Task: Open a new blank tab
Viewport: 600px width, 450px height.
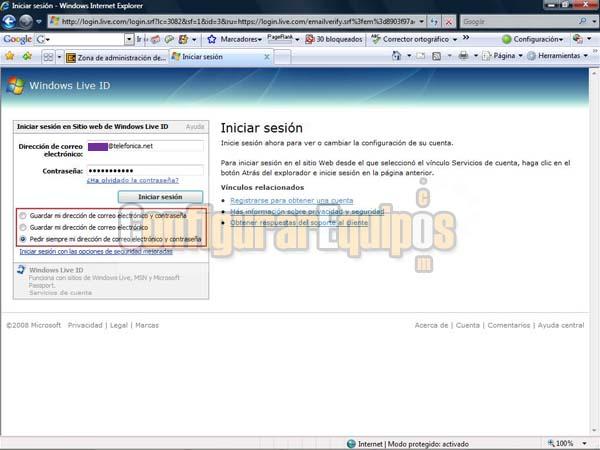Action: coord(283,57)
